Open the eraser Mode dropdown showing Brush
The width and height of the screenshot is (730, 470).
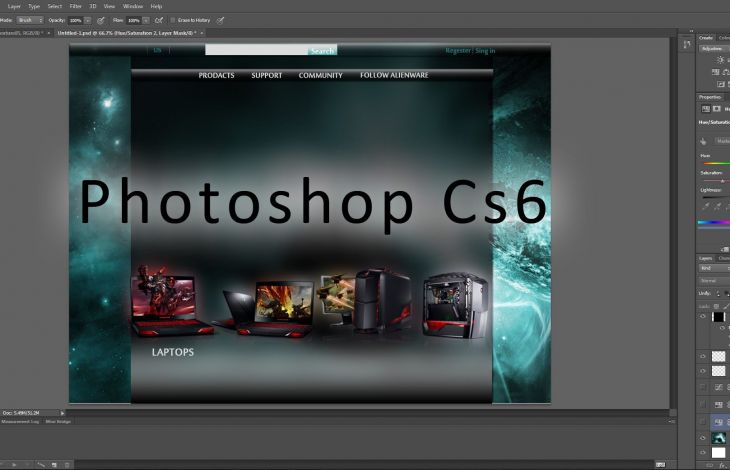tap(30, 20)
